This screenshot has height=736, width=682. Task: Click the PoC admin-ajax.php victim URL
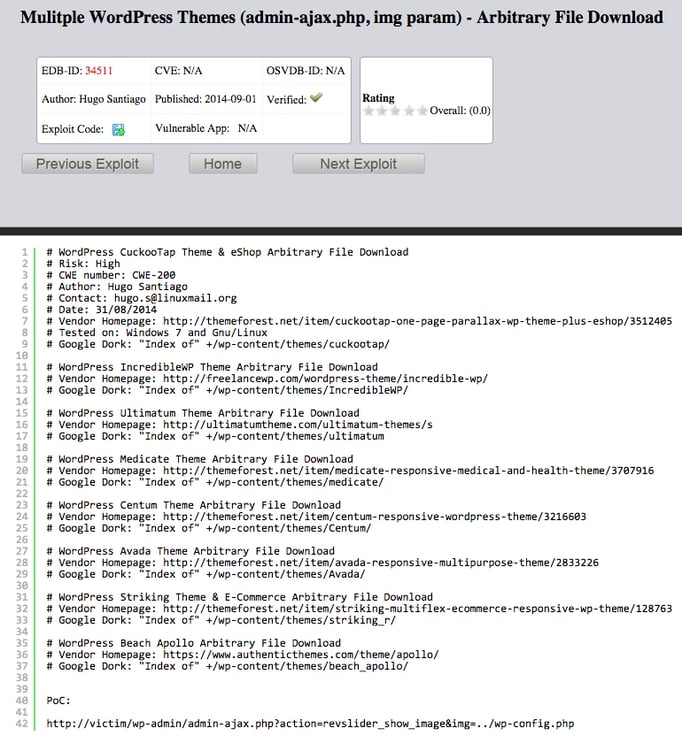310,723
